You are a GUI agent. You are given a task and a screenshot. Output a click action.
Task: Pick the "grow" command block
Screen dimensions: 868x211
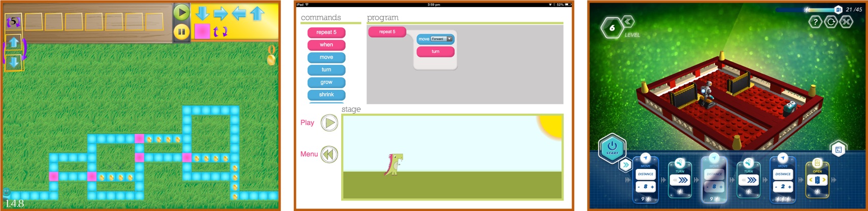point(326,82)
